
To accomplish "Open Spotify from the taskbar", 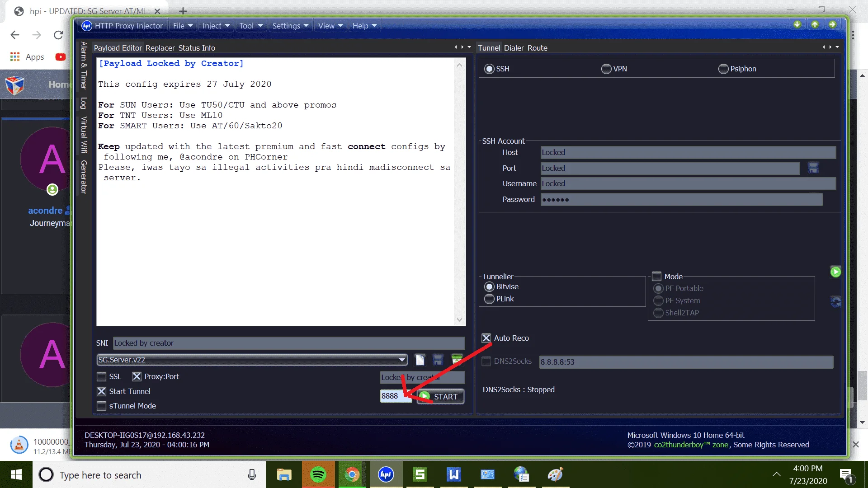I will [x=318, y=475].
